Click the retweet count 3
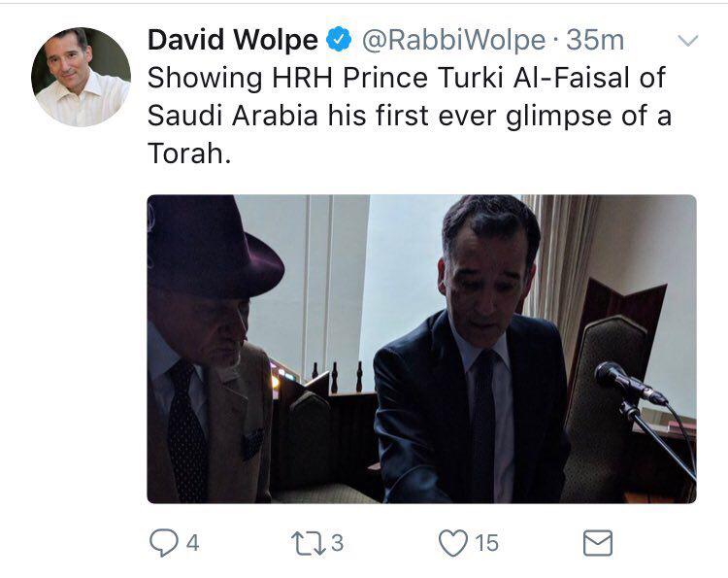The width and height of the screenshot is (728, 578). [x=337, y=543]
